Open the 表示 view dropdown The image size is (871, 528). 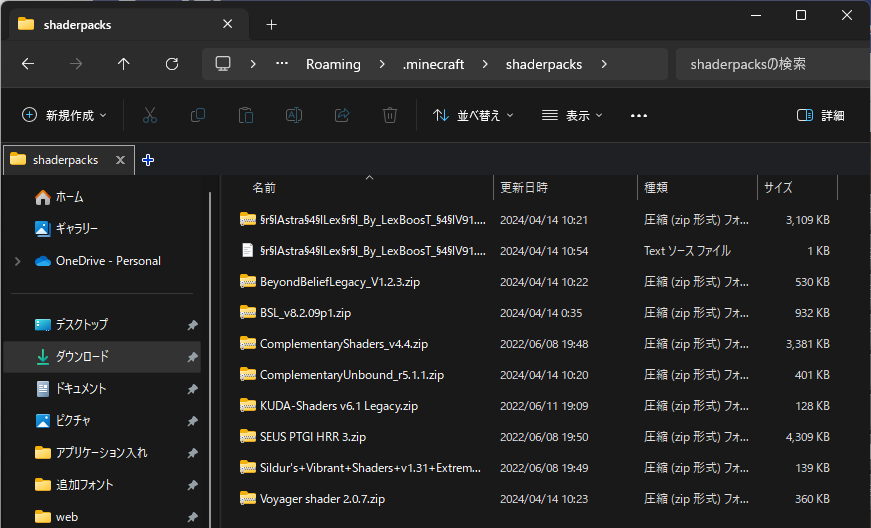(572, 115)
